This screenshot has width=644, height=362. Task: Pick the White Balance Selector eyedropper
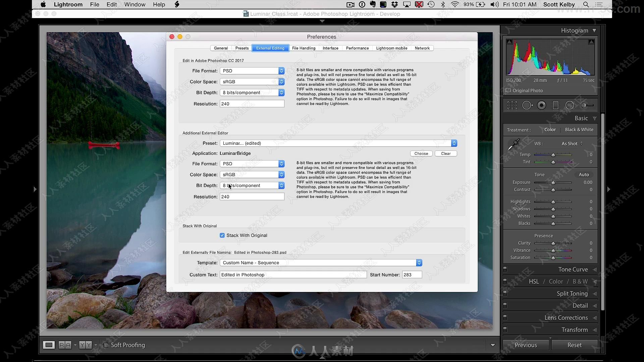pyautogui.click(x=513, y=145)
